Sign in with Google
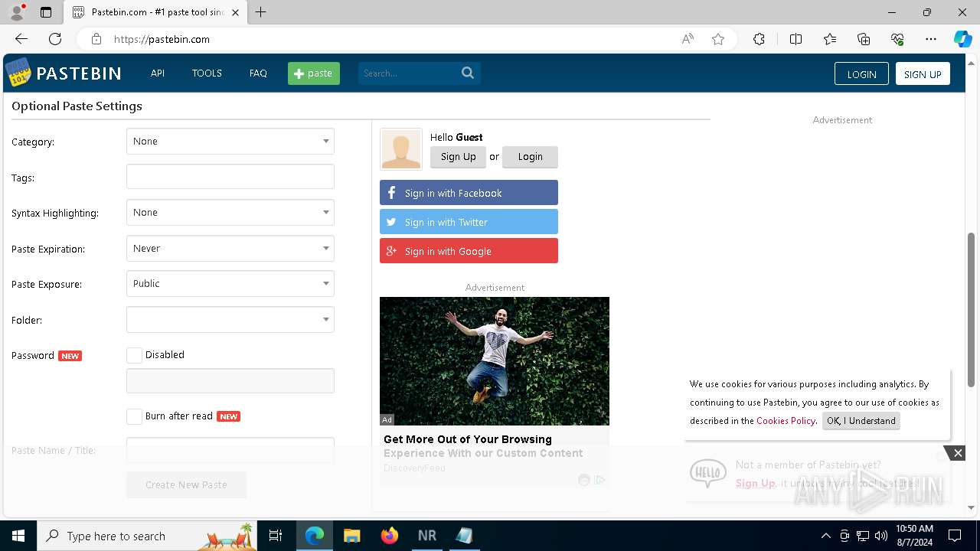 469,251
